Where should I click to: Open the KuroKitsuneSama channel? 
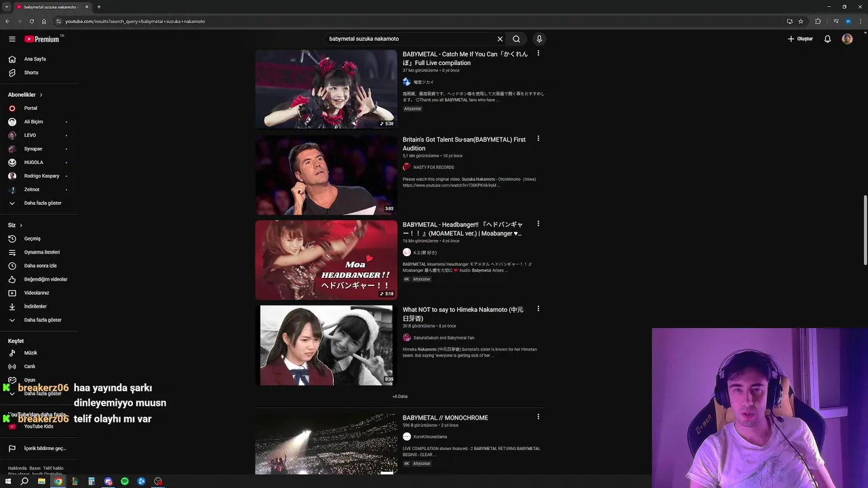(x=430, y=437)
